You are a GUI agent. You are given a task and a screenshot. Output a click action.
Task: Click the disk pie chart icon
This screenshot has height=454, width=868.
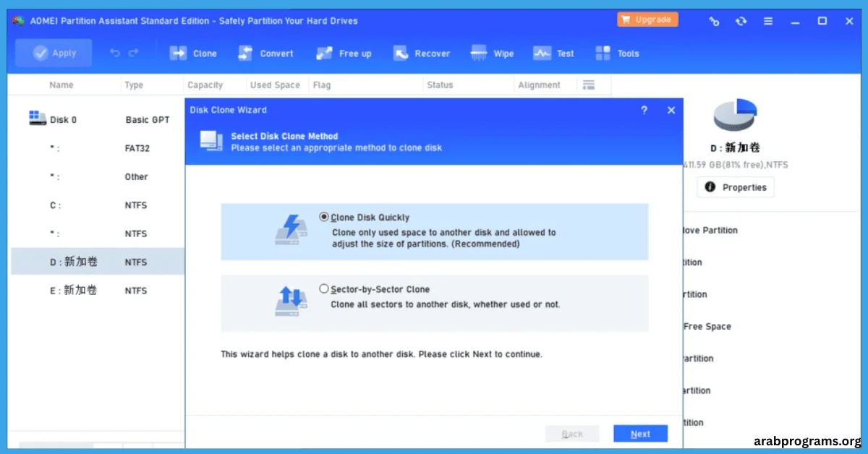click(735, 116)
